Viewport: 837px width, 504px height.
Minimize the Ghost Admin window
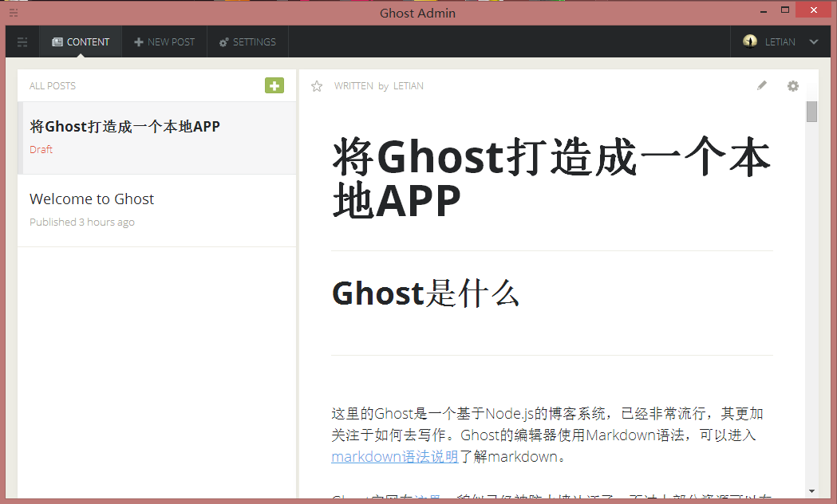(764, 10)
